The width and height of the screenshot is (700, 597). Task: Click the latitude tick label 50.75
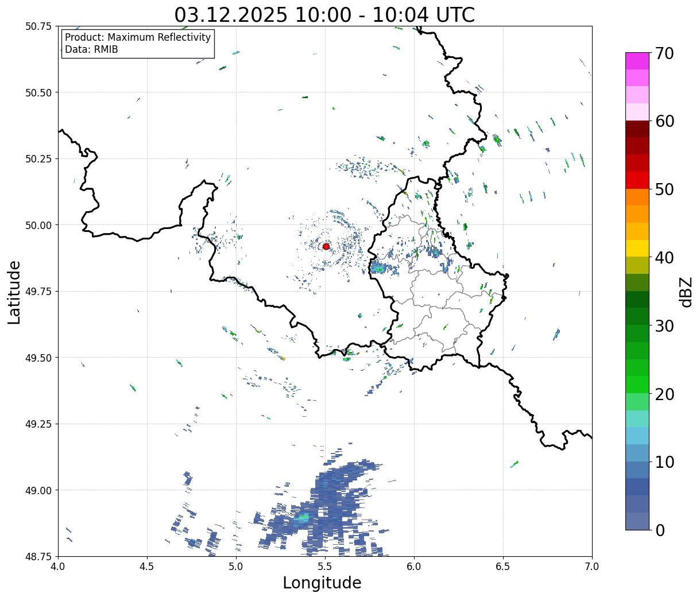point(38,26)
